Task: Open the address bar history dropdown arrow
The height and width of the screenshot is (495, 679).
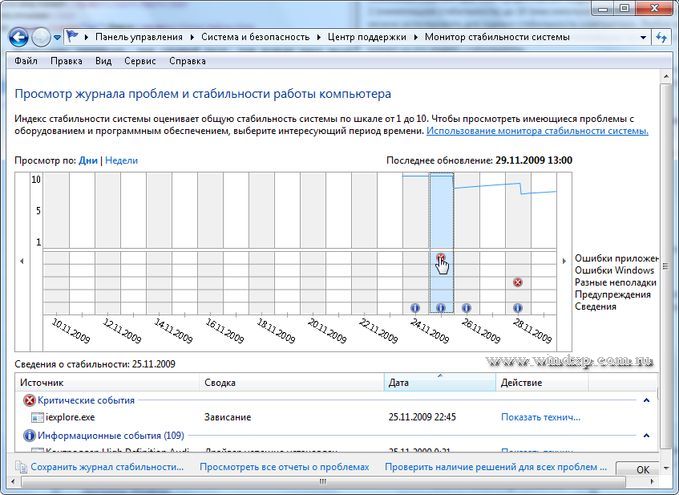Action: tap(643, 37)
